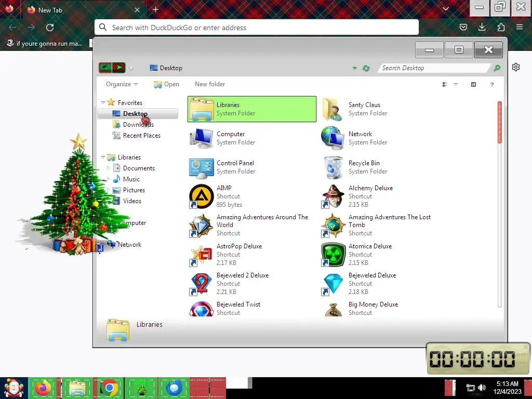Viewport: 532px width, 399px height.
Task: Open the Firefox hamburger application menu
Action: coord(520,27)
